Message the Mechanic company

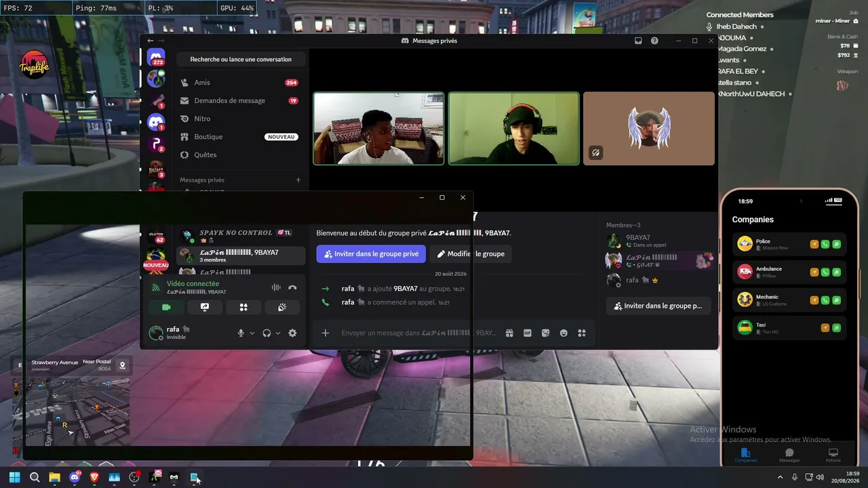pyautogui.click(x=837, y=300)
